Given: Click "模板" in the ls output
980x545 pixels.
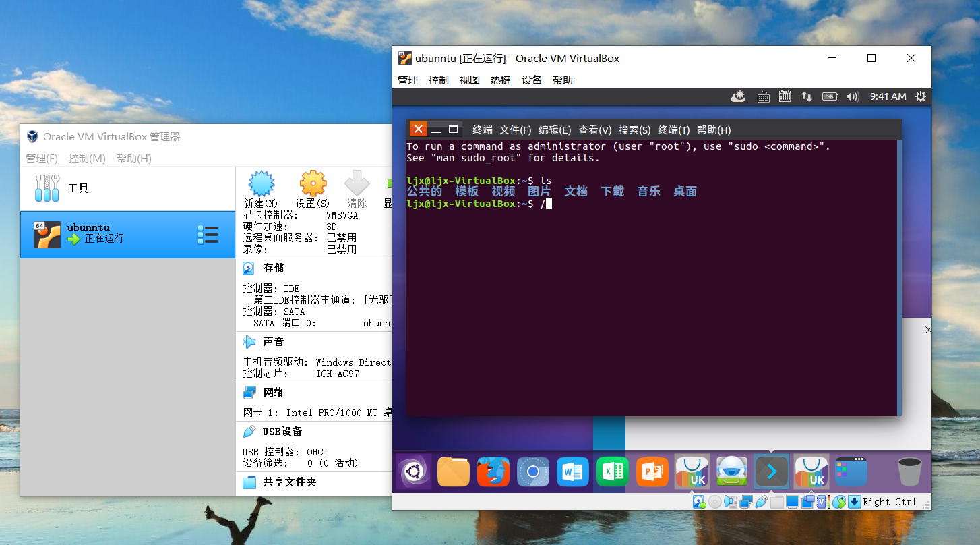Looking at the screenshot, I should pos(467,192).
